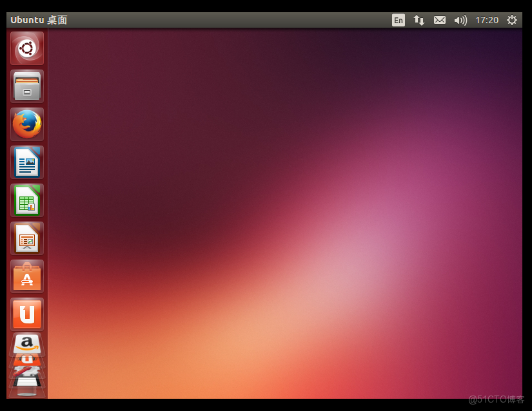The height and width of the screenshot is (411, 532).
Task: Show the messaging envelope indicator menu
Action: tap(440, 20)
